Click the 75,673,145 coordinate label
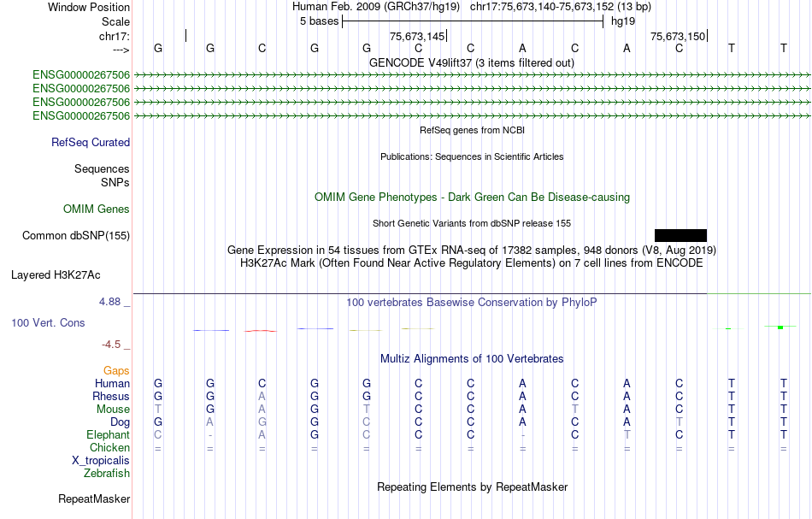812x519 pixels. [x=417, y=37]
